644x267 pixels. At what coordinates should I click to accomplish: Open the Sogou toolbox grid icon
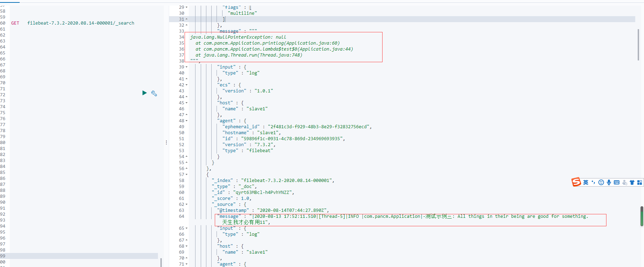click(639, 182)
